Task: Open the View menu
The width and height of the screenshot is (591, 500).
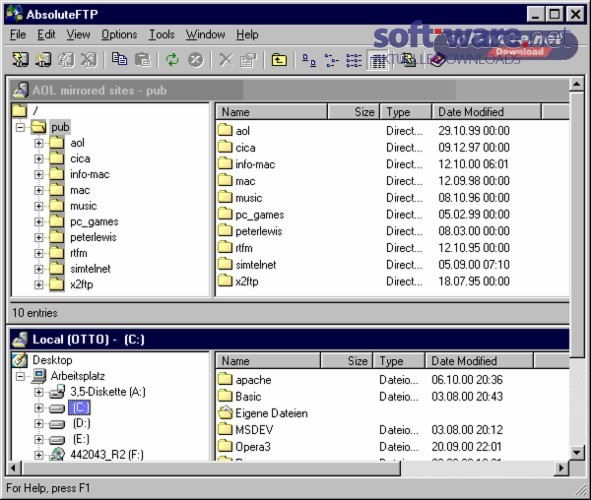Action: click(78, 34)
